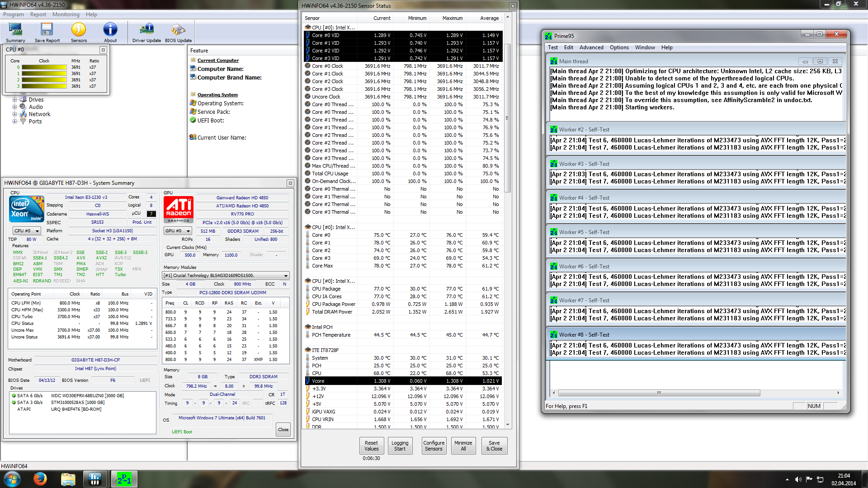Open the CPU #0 selector dropdown

coord(27,231)
